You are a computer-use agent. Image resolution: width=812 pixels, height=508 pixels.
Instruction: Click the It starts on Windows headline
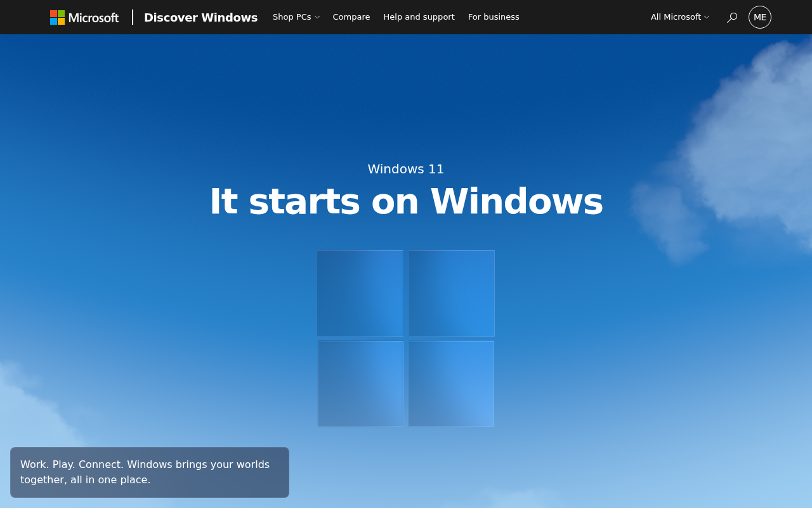pyautogui.click(x=406, y=201)
